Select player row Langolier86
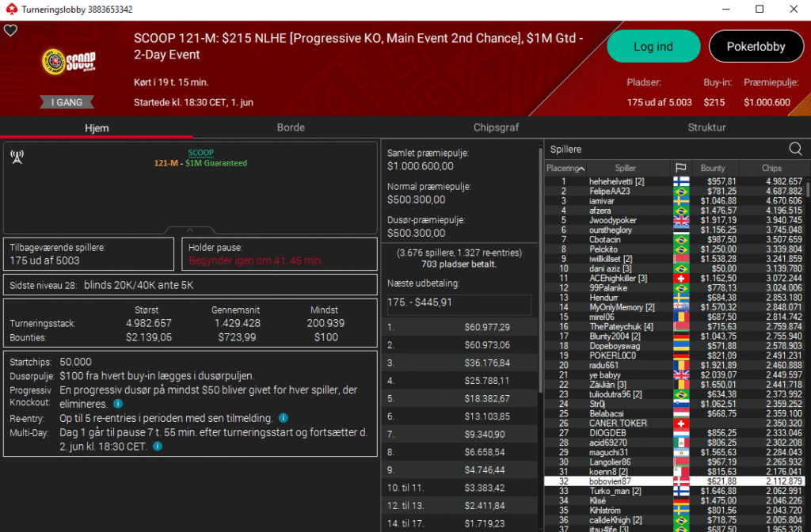The height and width of the screenshot is (532, 811). (x=674, y=462)
